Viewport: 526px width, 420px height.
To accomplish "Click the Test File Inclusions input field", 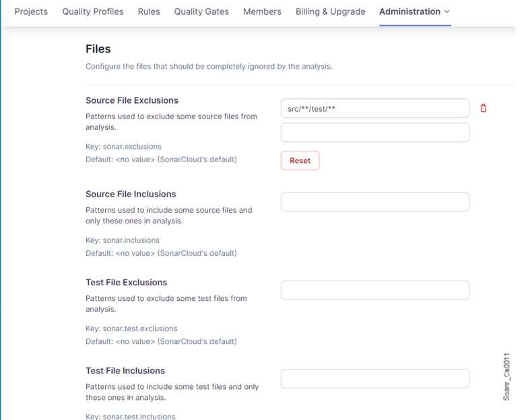I will click(374, 378).
